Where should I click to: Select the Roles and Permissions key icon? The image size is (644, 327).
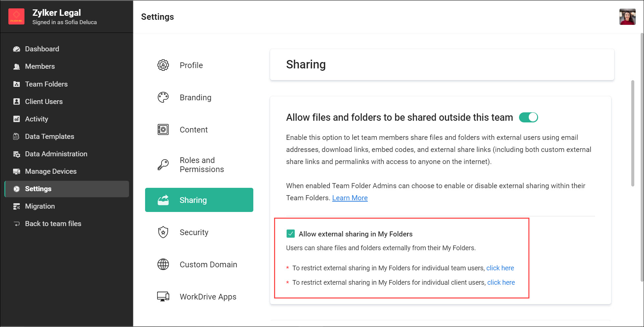tap(163, 164)
